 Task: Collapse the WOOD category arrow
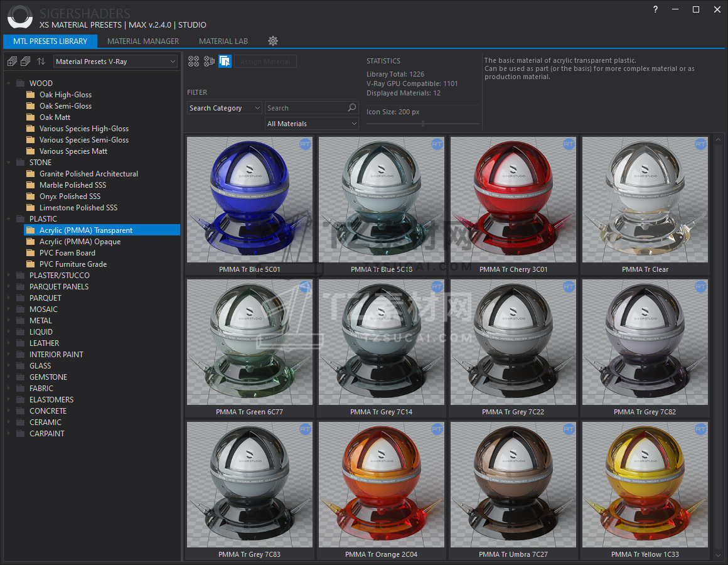[8, 83]
